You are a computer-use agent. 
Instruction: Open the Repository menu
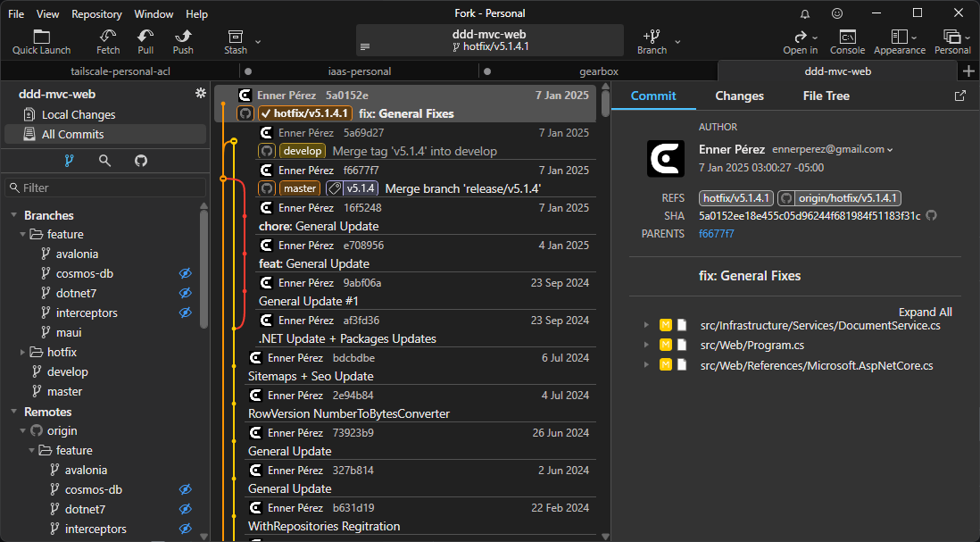tap(97, 13)
